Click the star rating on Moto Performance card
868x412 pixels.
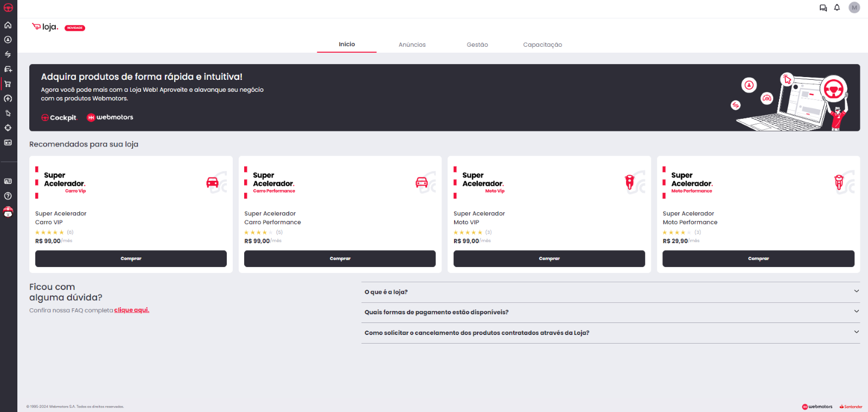coord(677,232)
